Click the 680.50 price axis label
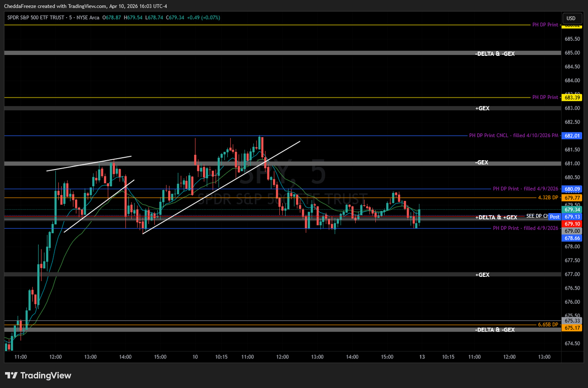 point(572,177)
